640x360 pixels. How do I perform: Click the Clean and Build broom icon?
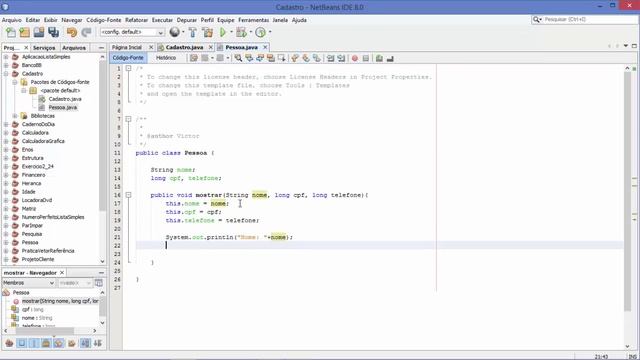pos(208,32)
